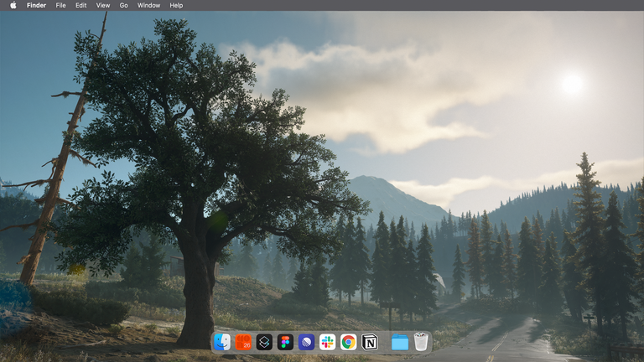Open the dark stacked-layers app icon

264,342
